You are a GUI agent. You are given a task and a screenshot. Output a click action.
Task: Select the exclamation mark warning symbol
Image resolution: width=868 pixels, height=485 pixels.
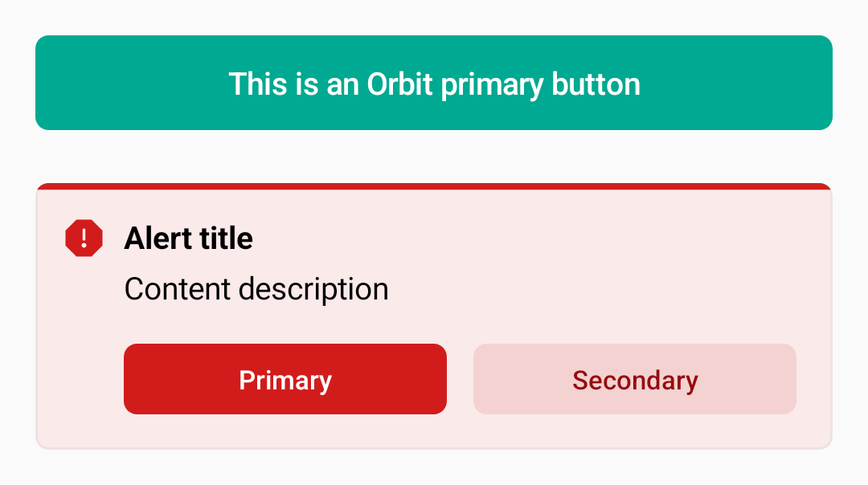tap(84, 238)
